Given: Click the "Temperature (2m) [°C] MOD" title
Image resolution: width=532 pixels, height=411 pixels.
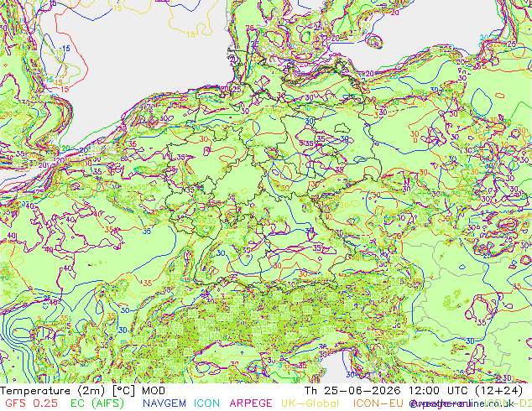Looking at the screenshot, I should coord(83,391).
